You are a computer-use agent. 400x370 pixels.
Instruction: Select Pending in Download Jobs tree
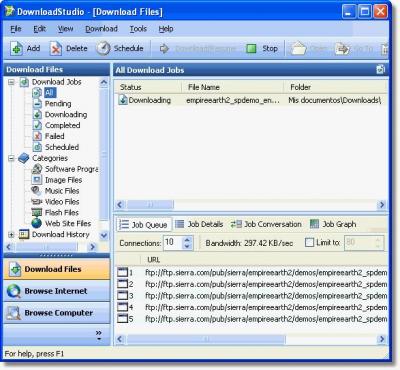58,104
